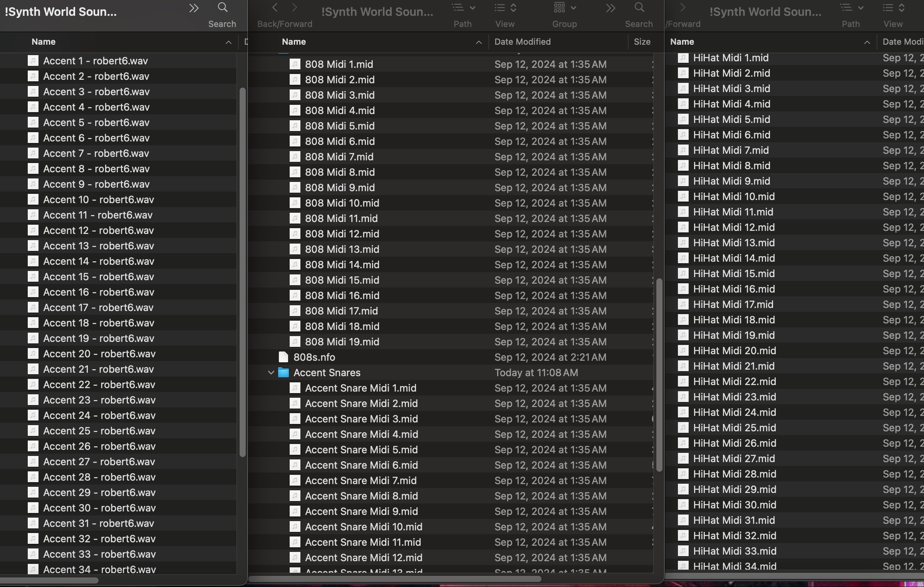The width and height of the screenshot is (924, 587).
Task: Click the Back arrow in middle window
Action: tap(275, 8)
